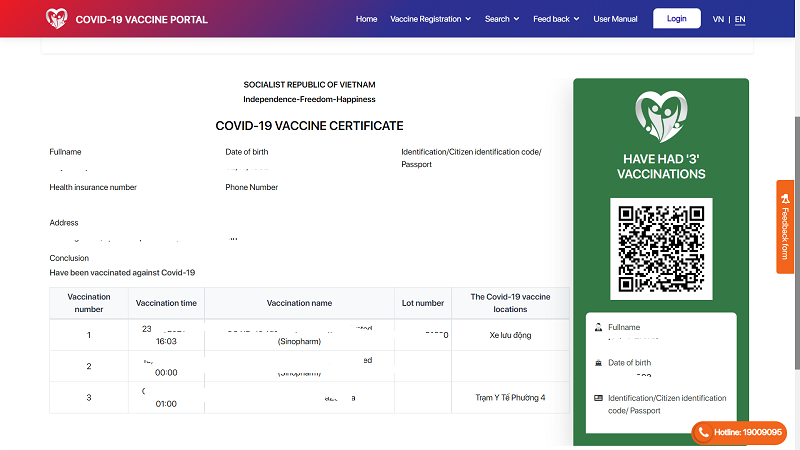Click vaccination number 3 cell
The image size is (800, 450).
click(89, 397)
